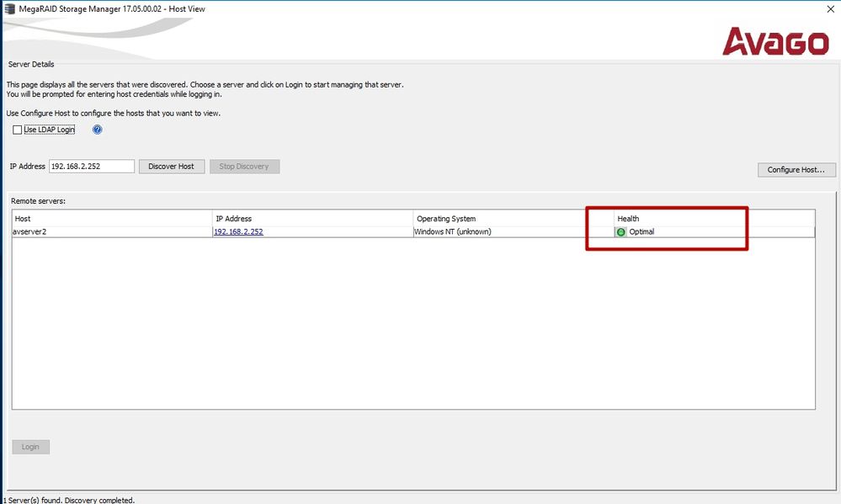The height and width of the screenshot is (504, 841).
Task: Click the Optimal health status text
Action: point(641,231)
